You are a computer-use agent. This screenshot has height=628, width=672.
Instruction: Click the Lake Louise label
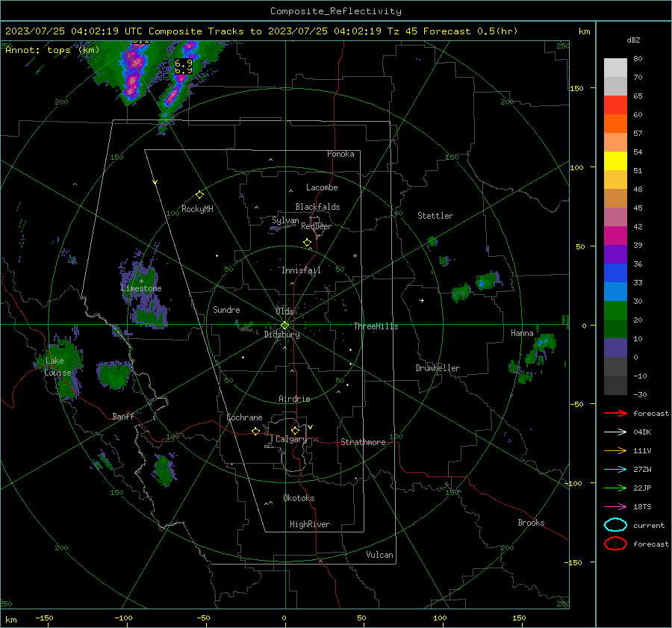point(57,367)
